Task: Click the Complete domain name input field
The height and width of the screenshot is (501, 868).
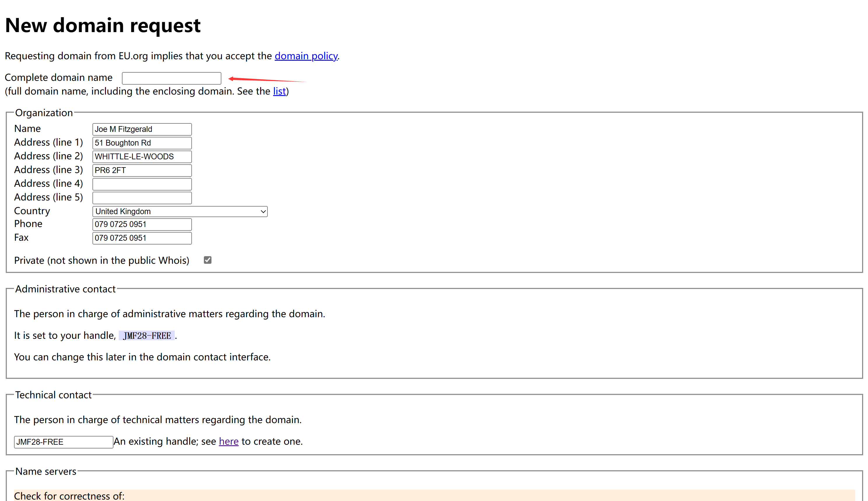Action: click(171, 78)
